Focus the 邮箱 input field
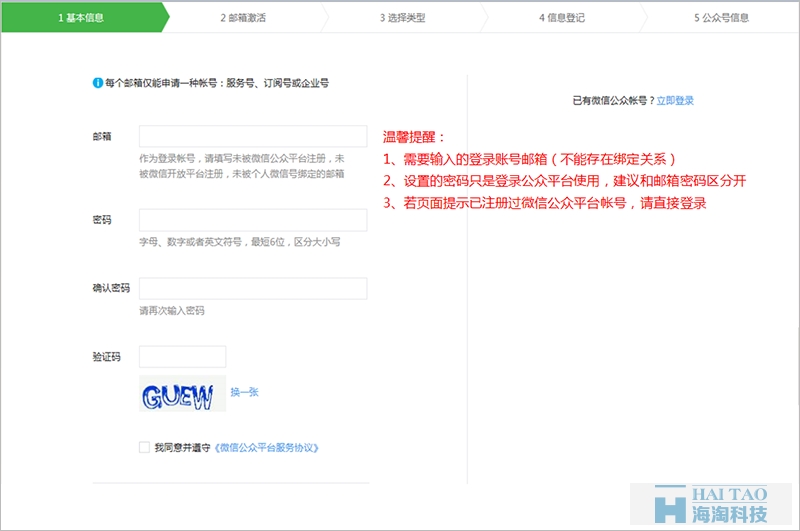The height and width of the screenshot is (531, 800). coord(253,136)
